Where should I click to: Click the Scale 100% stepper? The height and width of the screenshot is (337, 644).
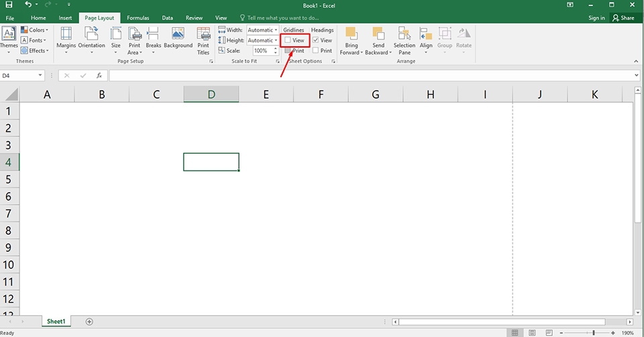[x=276, y=50]
